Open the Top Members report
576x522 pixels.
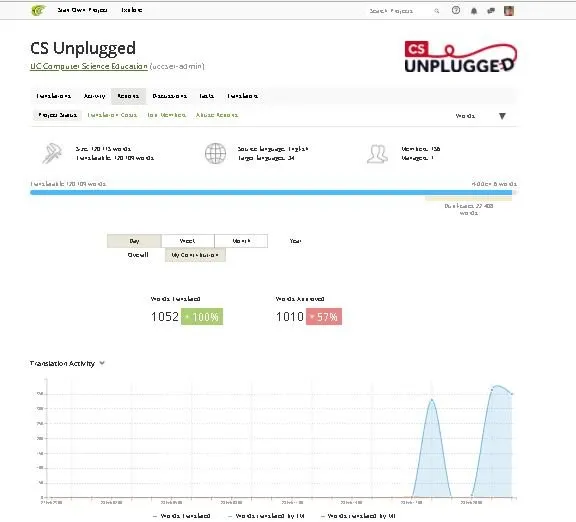[166, 115]
